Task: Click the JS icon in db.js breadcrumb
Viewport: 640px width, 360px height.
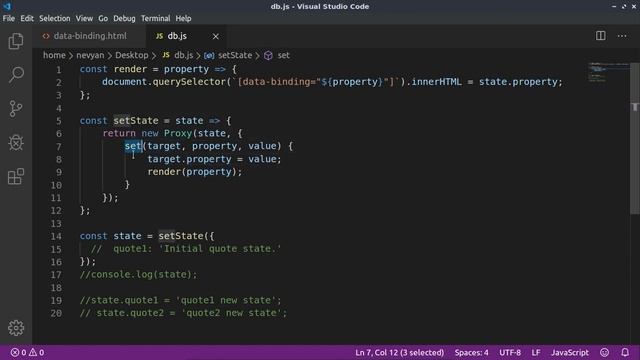Action: 166,55
